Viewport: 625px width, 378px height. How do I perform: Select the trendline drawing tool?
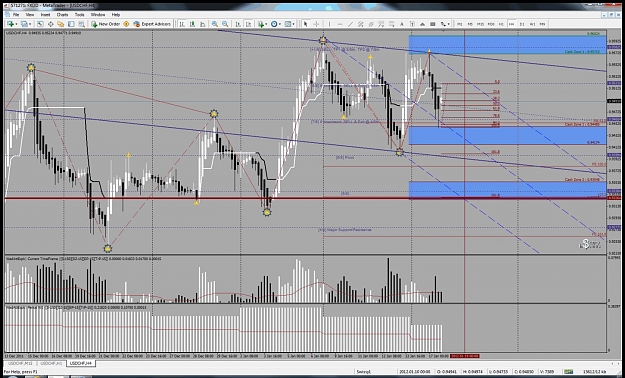click(350, 24)
